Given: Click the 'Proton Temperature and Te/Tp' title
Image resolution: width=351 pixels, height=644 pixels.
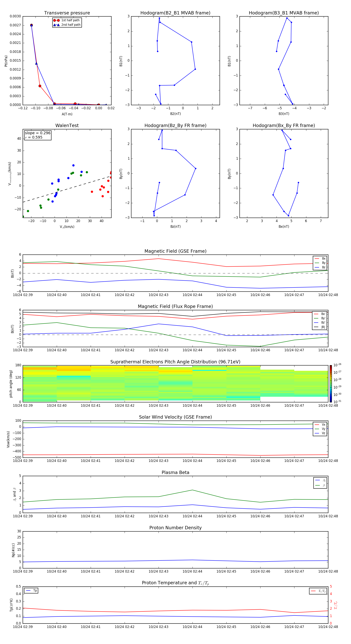Looking at the screenshot, I should pos(175,583).
